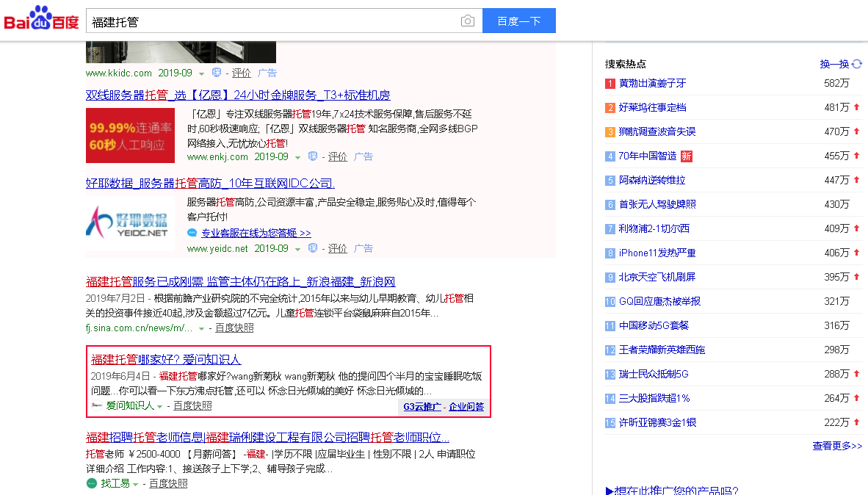
Task: Click the chat bubble icon before 专业客服在线
Action: click(x=192, y=233)
